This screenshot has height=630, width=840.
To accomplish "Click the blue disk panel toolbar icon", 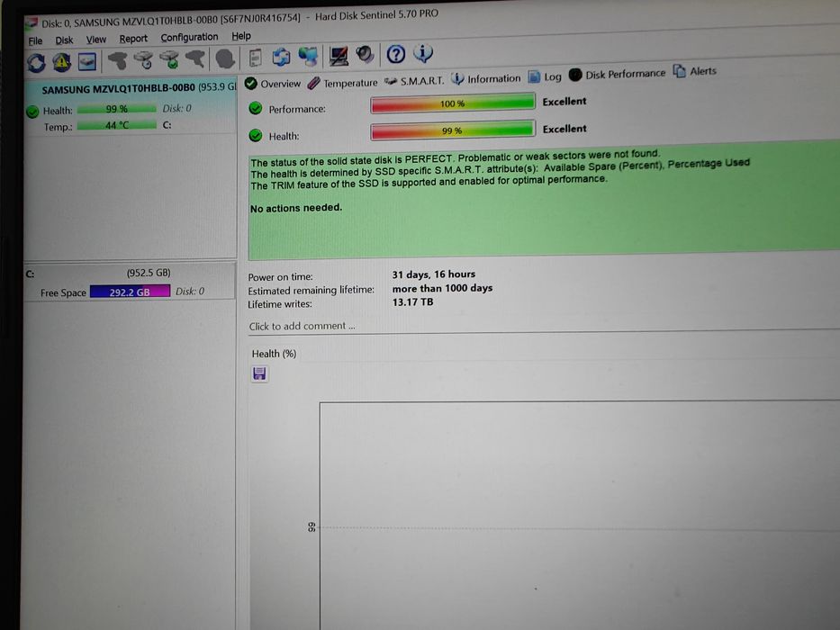I will pos(86,61).
